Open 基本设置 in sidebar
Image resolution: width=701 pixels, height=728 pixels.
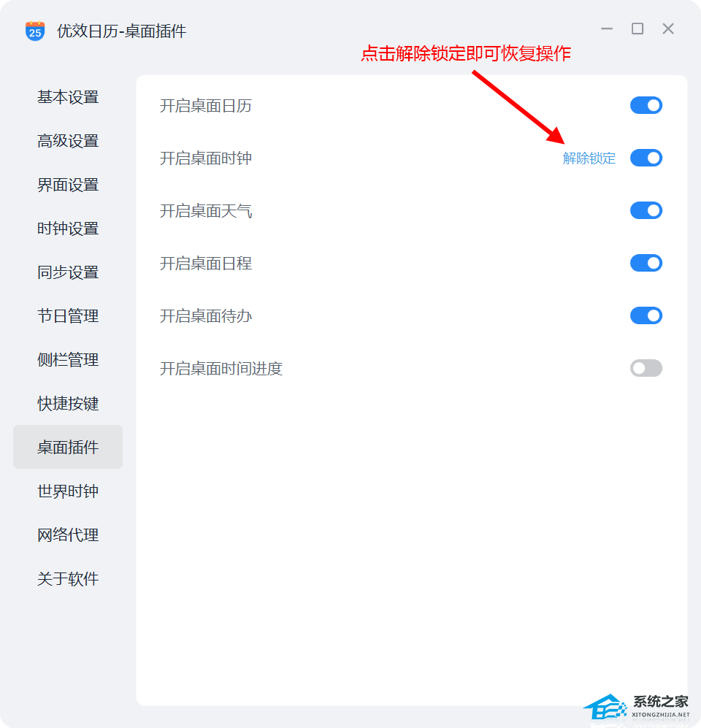pyautogui.click(x=68, y=97)
